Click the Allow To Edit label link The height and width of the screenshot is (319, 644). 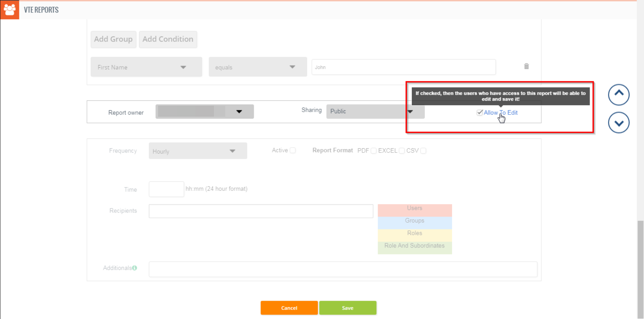click(x=500, y=113)
